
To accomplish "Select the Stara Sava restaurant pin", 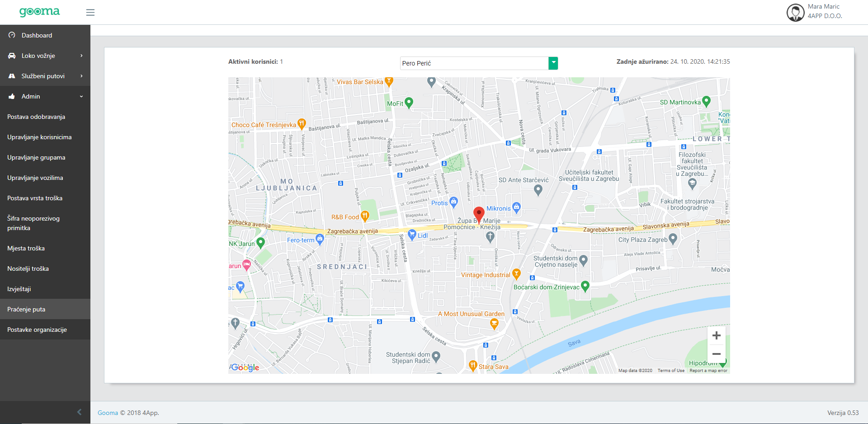I will pos(473,366).
